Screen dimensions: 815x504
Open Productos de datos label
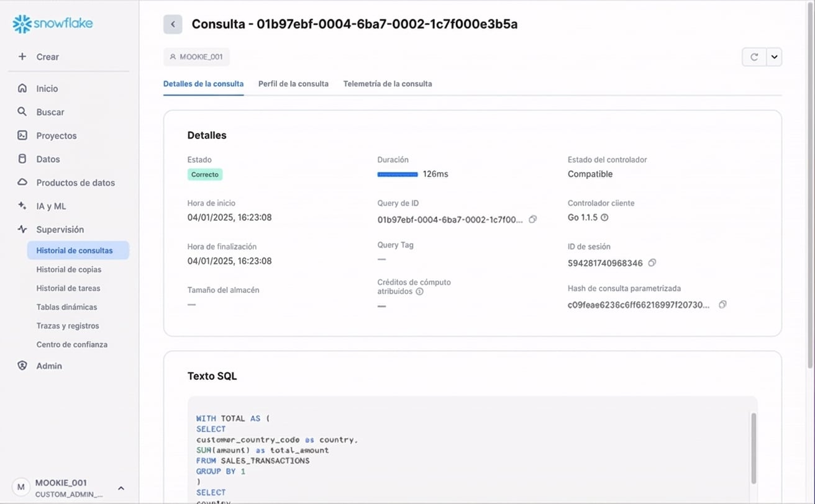click(x=76, y=182)
